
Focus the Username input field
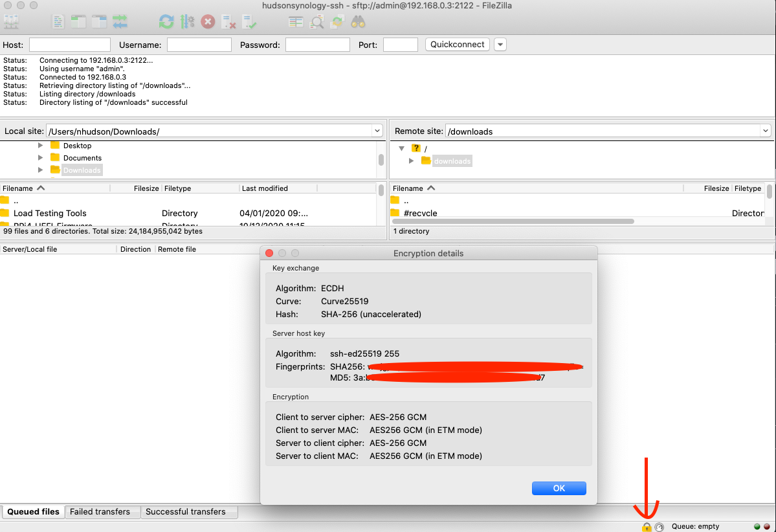[199, 45]
